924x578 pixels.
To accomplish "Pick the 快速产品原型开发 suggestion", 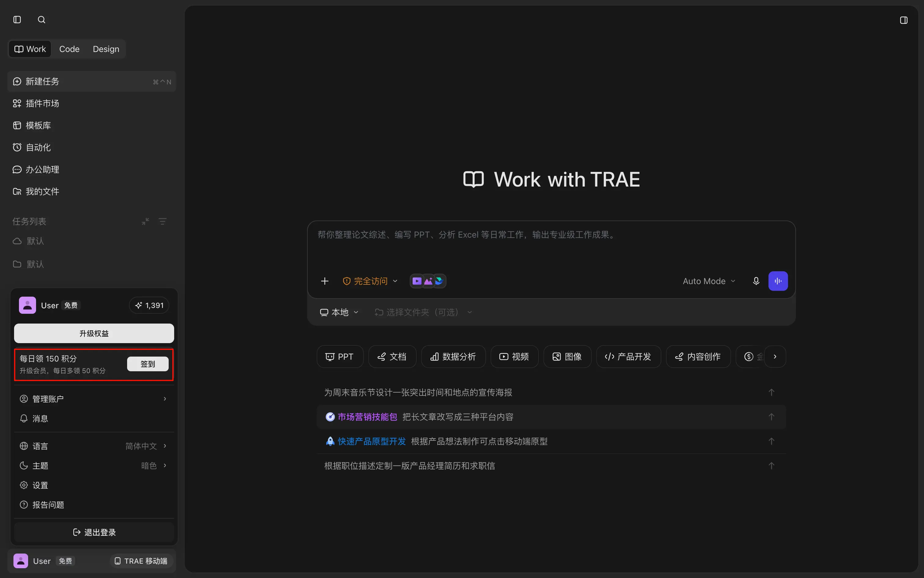I will click(551, 442).
